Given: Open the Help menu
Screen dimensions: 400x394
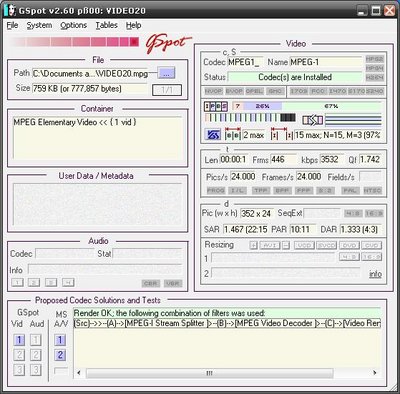Looking at the screenshot, I should click(x=133, y=25).
